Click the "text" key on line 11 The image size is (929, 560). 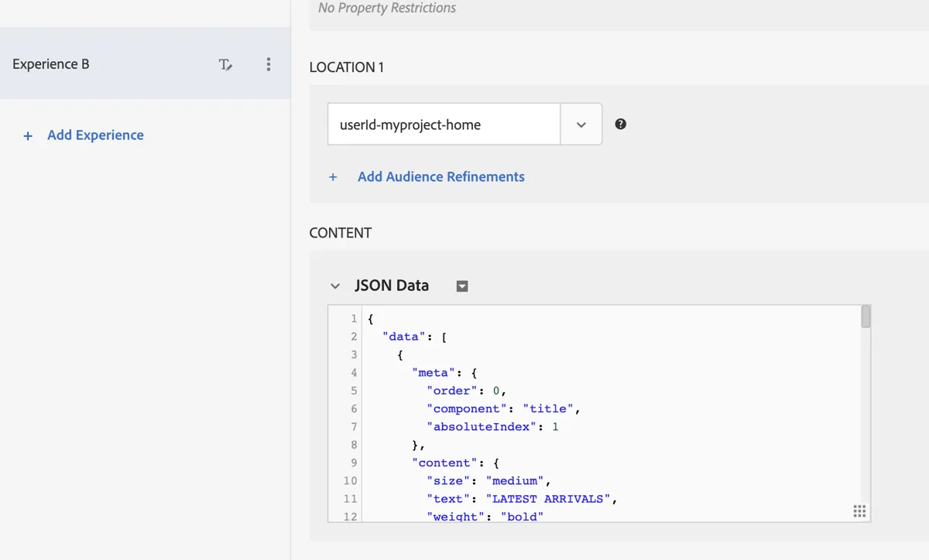449,499
